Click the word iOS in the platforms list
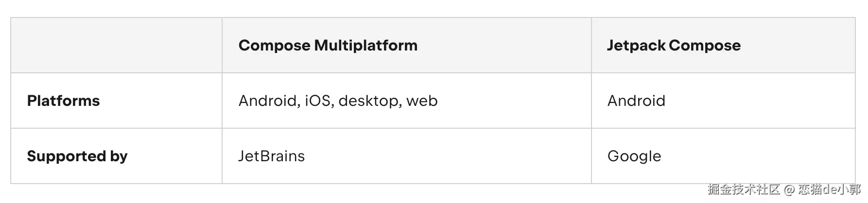The width and height of the screenshot is (868, 203). [319, 101]
